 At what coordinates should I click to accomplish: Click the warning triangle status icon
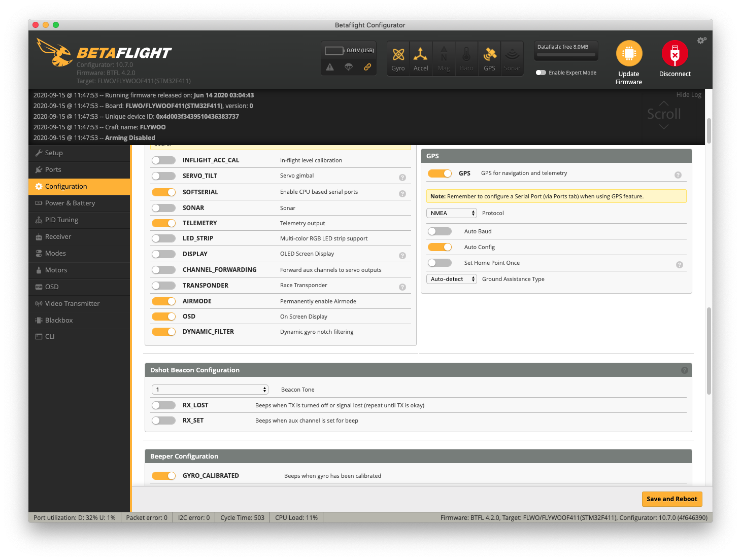(x=330, y=67)
